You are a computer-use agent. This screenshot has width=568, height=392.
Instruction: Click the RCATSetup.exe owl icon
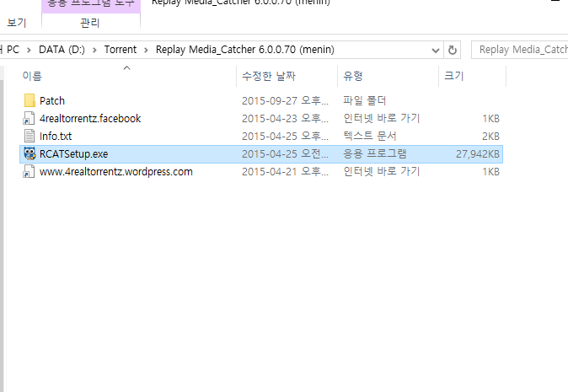tap(29, 153)
